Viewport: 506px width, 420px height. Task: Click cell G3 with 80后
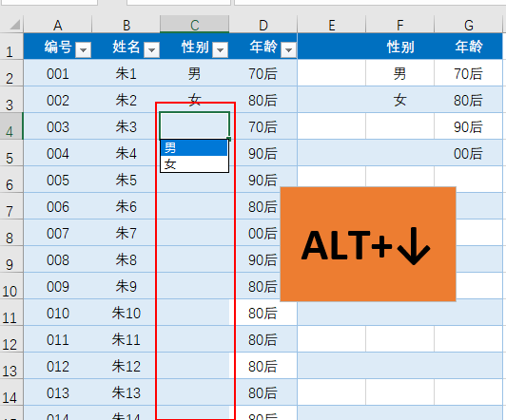click(x=469, y=99)
